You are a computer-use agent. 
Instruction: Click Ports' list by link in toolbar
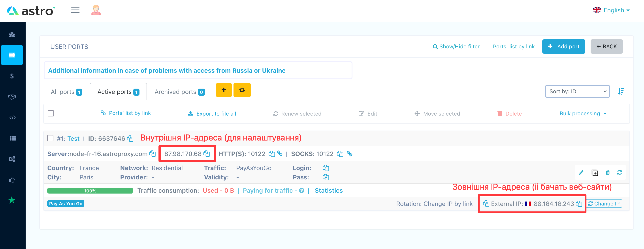click(x=126, y=113)
